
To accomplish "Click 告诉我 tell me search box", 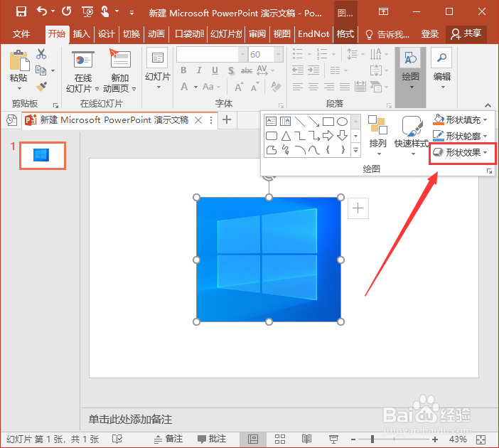I will (x=387, y=34).
